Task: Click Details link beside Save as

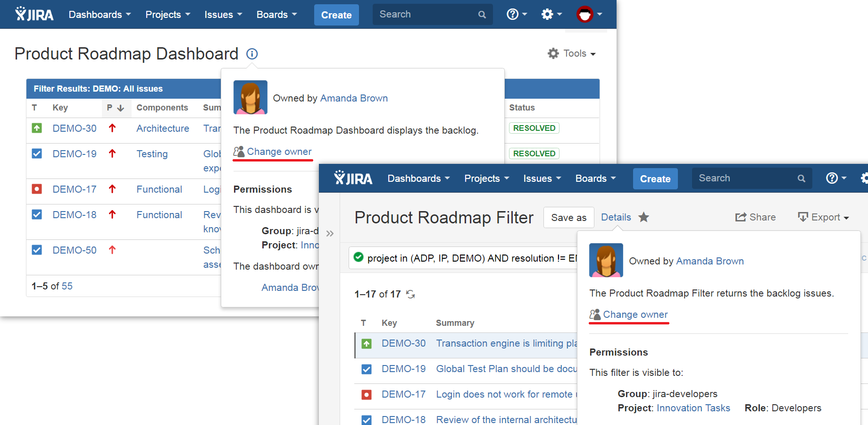Action: [616, 217]
